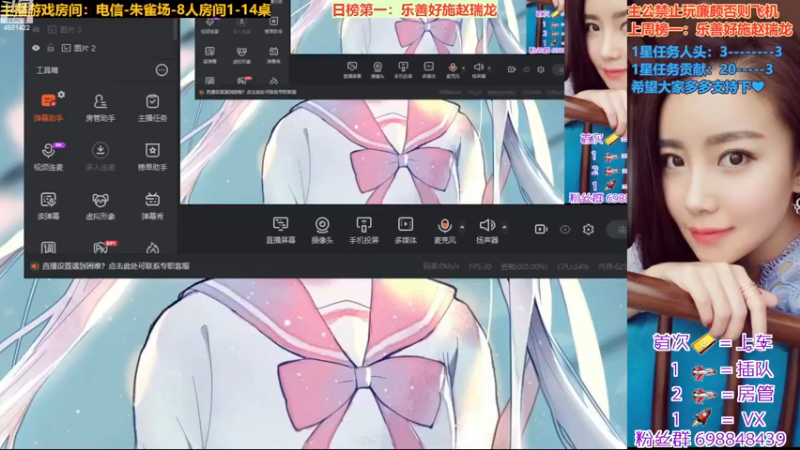The height and width of the screenshot is (450, 800).
Task: Open toolbox more options circle button
Action: [x=161, y=70]
